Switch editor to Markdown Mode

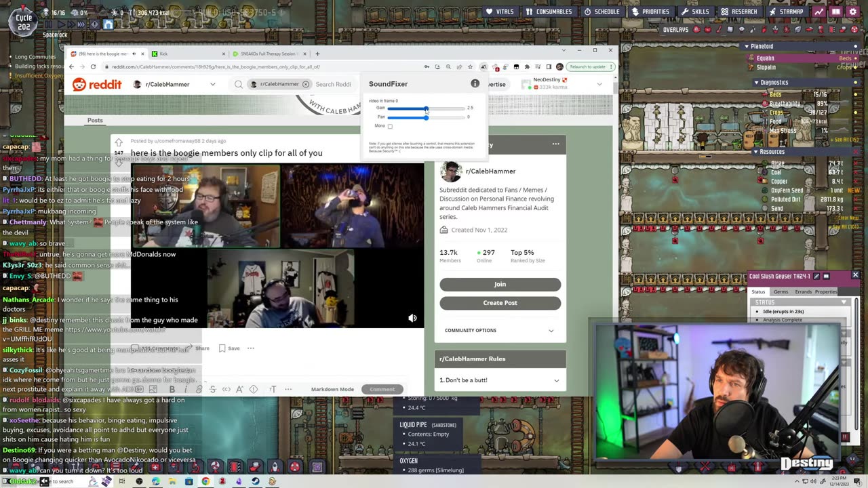click(x=332, y=389)
